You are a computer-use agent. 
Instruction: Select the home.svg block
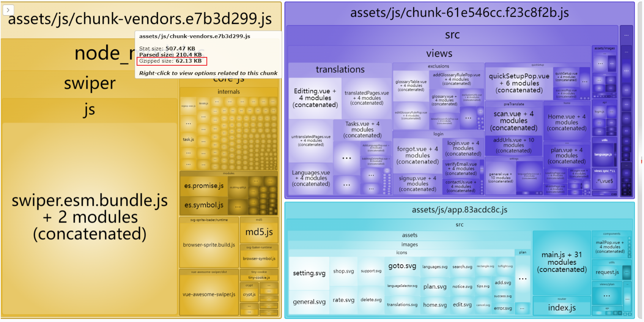(435, 305)
